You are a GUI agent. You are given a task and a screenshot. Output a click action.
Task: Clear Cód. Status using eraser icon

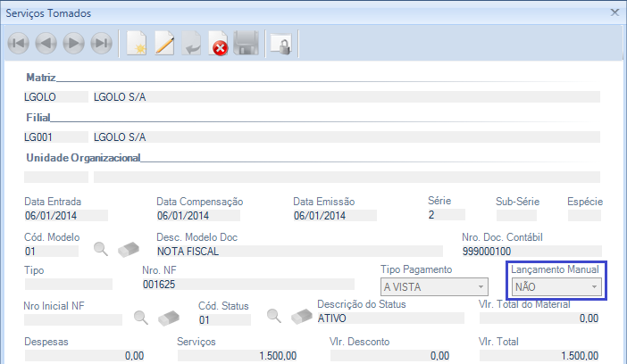tap(302, 317)
